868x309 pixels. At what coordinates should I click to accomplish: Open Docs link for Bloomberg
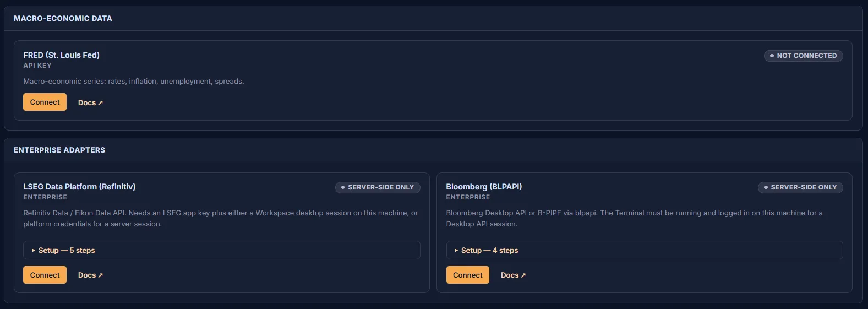(x=513, y=275)
